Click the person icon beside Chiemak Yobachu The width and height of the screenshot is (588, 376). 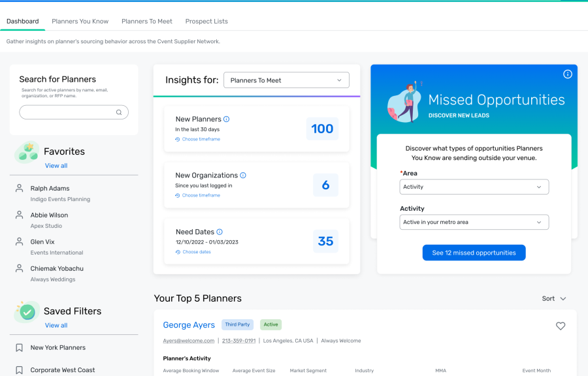coord(18,268)
